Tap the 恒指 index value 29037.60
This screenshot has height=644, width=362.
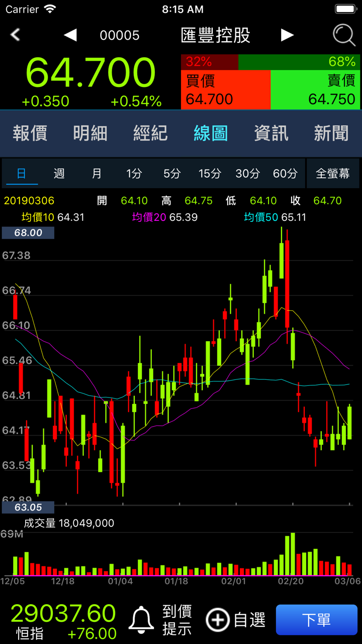[63, 614]
